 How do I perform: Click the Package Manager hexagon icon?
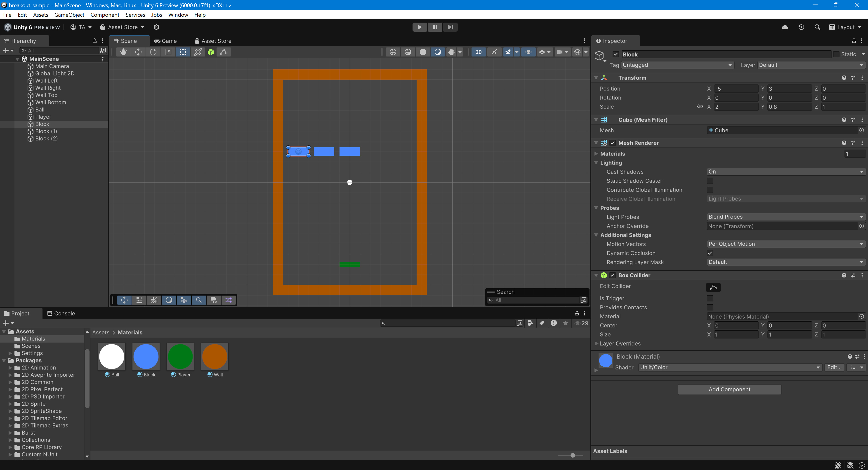[156, 27]
